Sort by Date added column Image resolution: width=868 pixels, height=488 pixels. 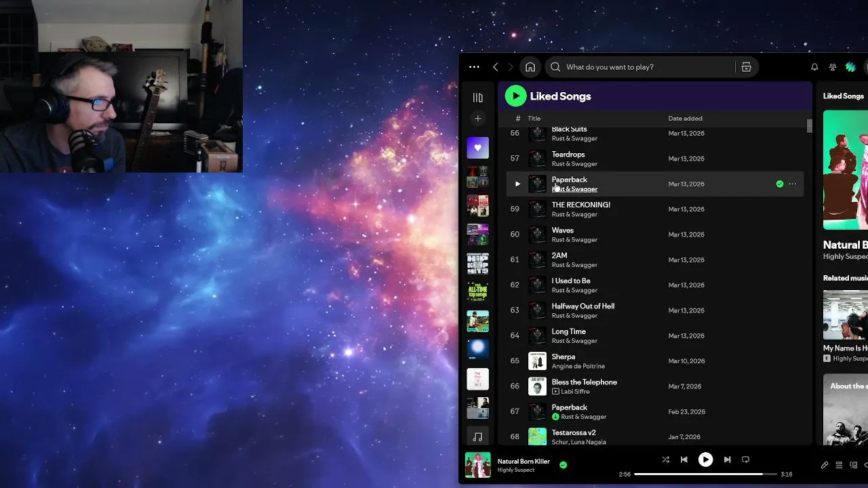click(685, 119)
